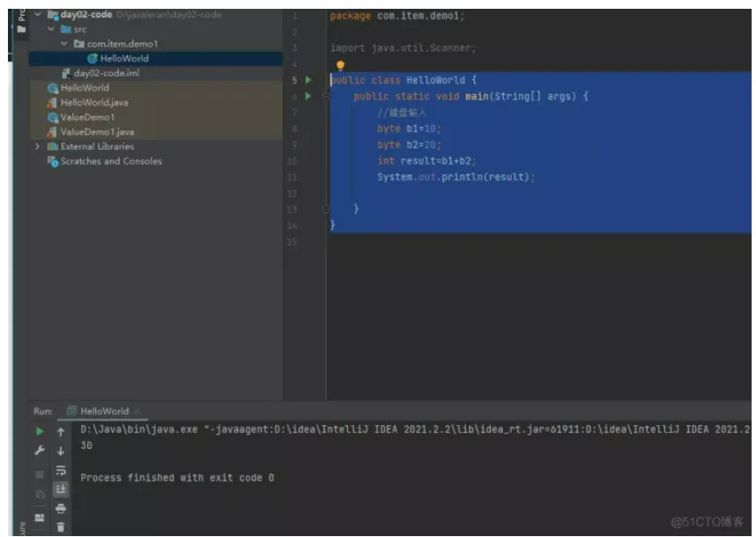Collapse the src folder
Viewport: 756px width, 537px height.
(x=50, y=29)
